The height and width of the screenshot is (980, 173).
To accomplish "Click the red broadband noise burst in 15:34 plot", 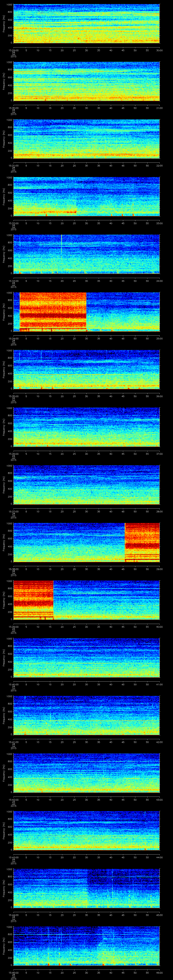I will (53, 312).
